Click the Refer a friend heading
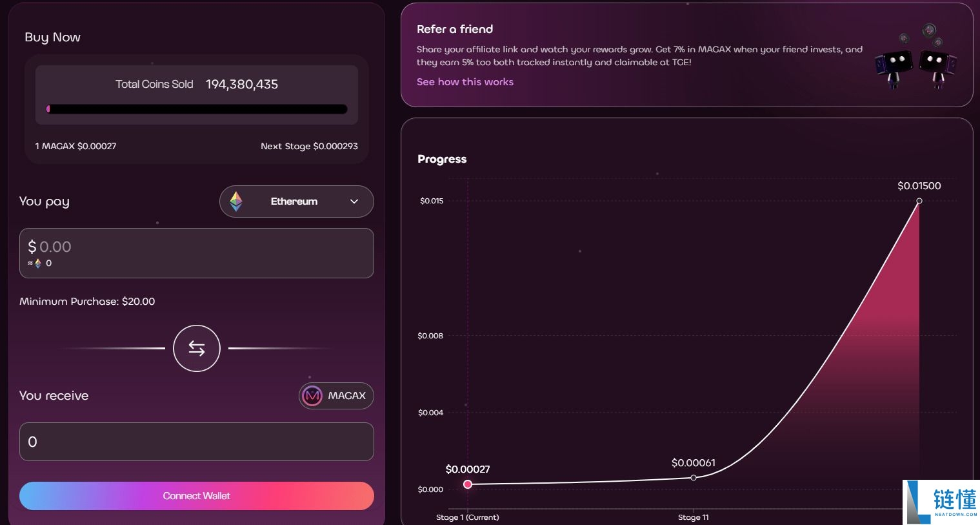 point(455,29)
